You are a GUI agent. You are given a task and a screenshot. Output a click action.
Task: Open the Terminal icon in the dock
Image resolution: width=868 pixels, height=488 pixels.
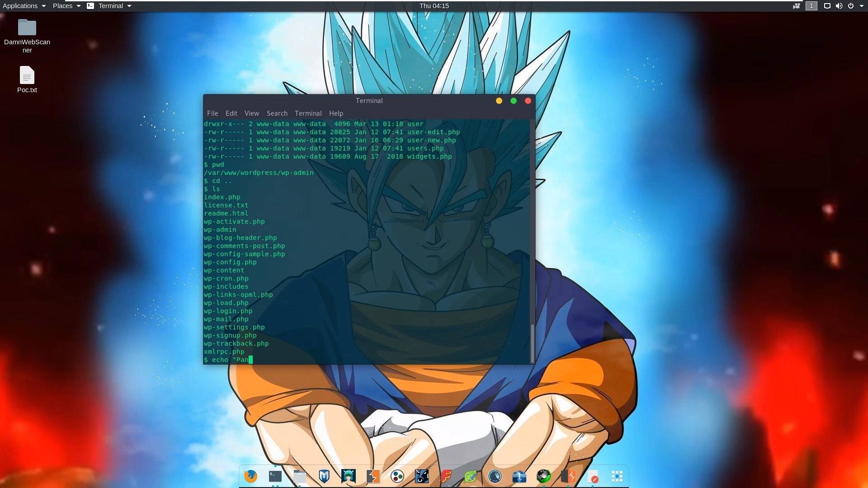(275, 476)
